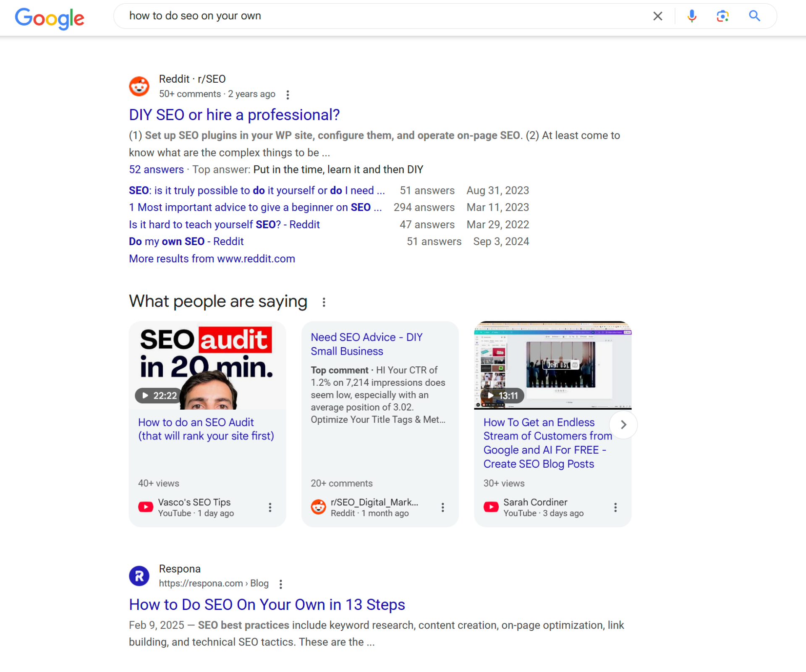Click the Respona favicon
The height and width of the screenshot is (672, 806).
point(139,576)
